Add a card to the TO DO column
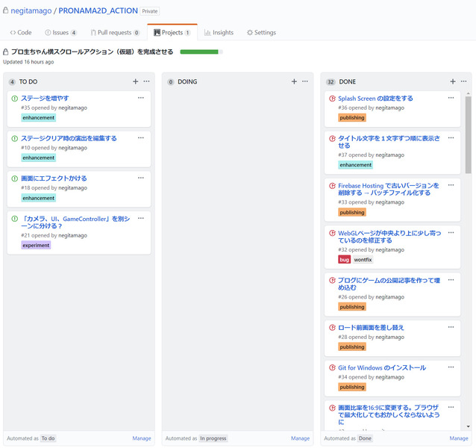This screenshot has width=476, height=448. tap(135, 81)
